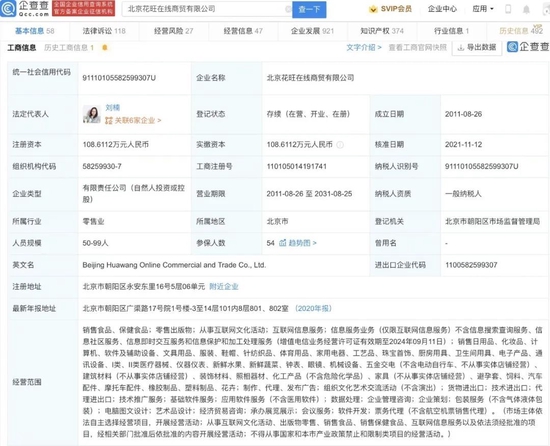This screenshot has width=550, height=446.
Task: Open 附近企业 nearby companies link
Action: (x=224, y=286)
